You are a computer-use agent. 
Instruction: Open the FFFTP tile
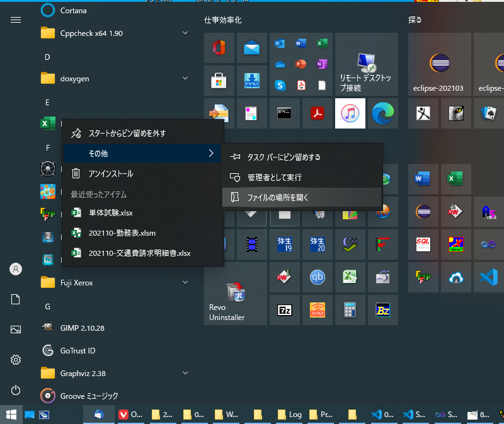tap(423, 277)
